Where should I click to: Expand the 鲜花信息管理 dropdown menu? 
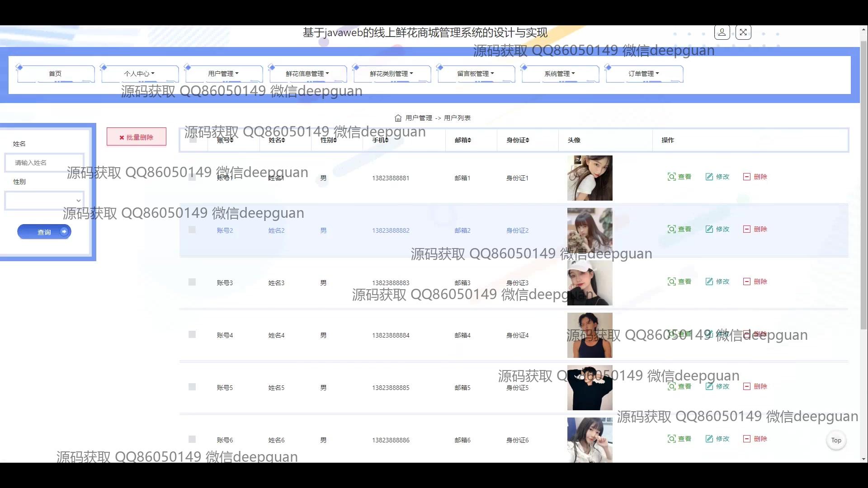point(307,73)
